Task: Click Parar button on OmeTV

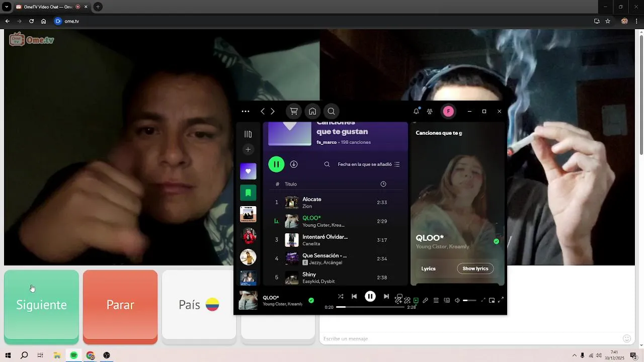Action: click(x=120, y=306)
